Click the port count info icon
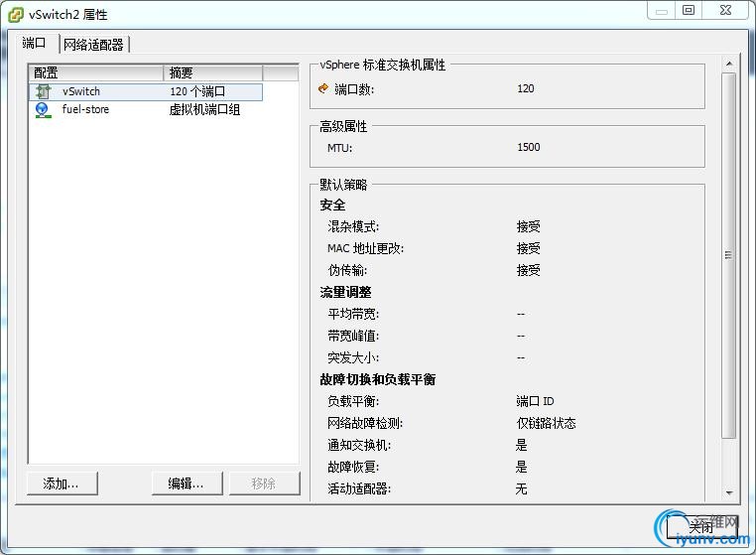 pos(323,88)
